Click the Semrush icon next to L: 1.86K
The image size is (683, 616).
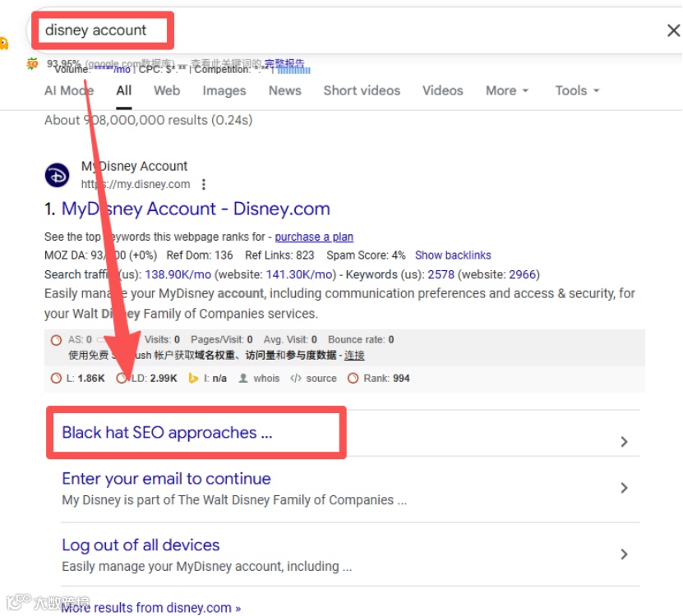pyautogui.click(x=56, y=379)
